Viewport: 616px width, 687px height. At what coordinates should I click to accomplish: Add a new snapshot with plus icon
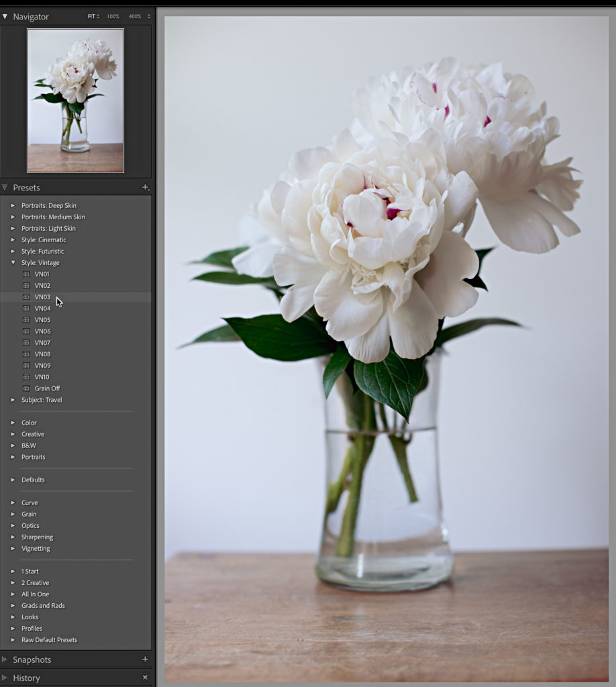point(145,659)
